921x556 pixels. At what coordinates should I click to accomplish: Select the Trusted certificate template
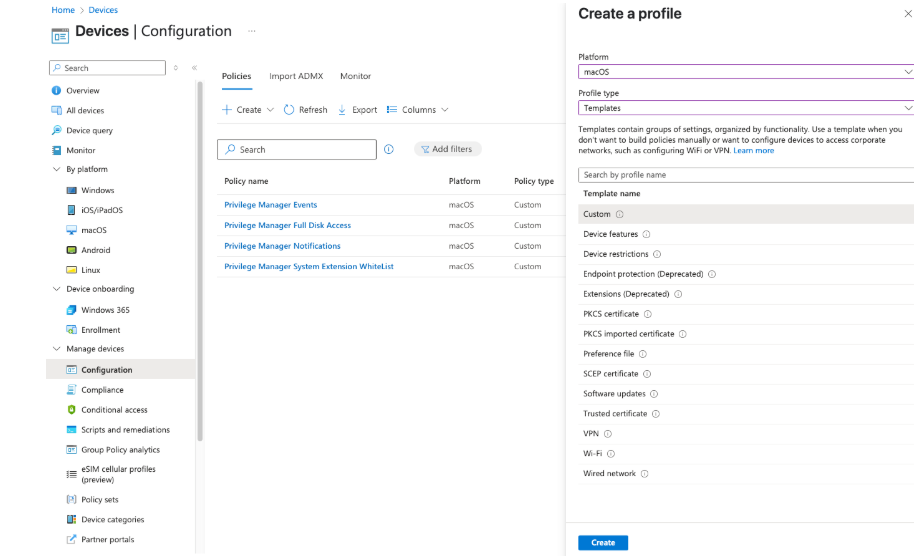coord(746,414)
